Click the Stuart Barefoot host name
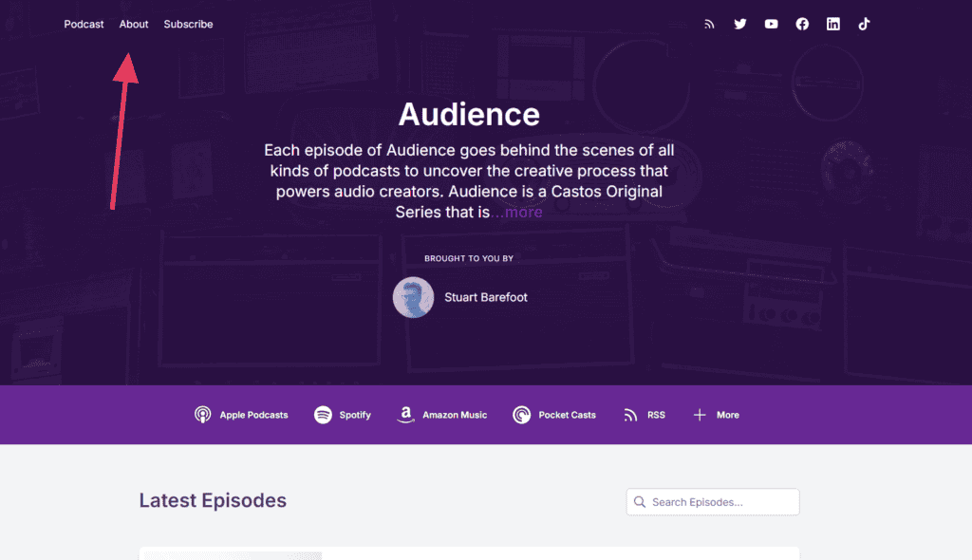The width and height of the screenshot is (972, 560). pos(485,297)
